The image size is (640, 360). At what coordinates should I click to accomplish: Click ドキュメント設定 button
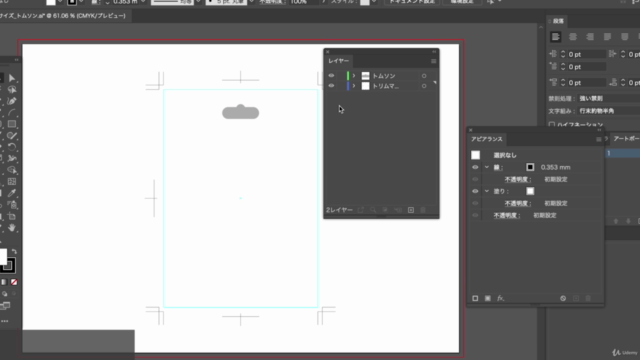point(412,2)
